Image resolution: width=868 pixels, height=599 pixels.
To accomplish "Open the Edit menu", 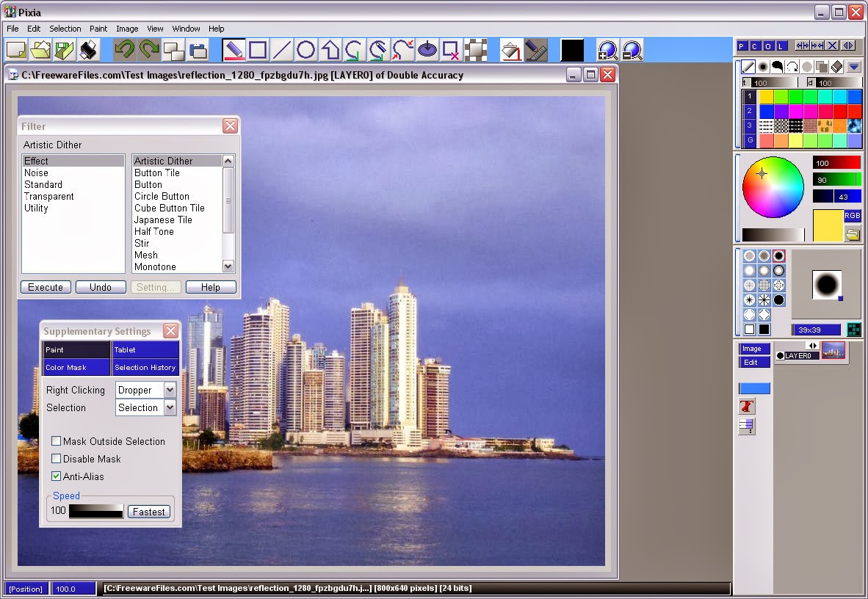I will [34, 29].
